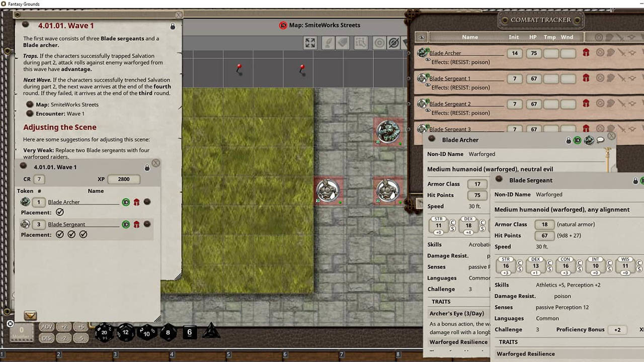The height and width of the screenshot is (362, 644).
Task: Expand effects for Blade Sergeant 1 in tracker
Action: pyautogui.click(x=428, y=85)
